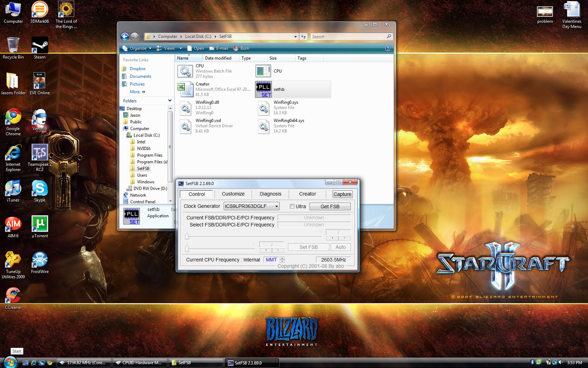The height and width of the screenshot is (368, 588).
Task: Switch to the Customize tab
Action: coord(233,194)
